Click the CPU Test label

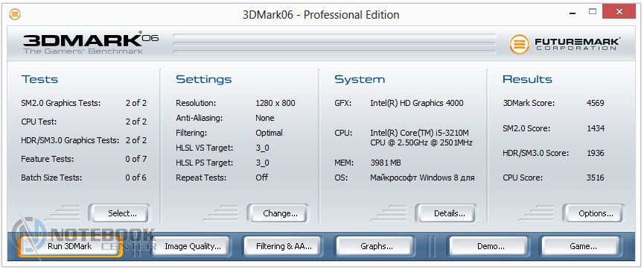[x=39, y=122]
